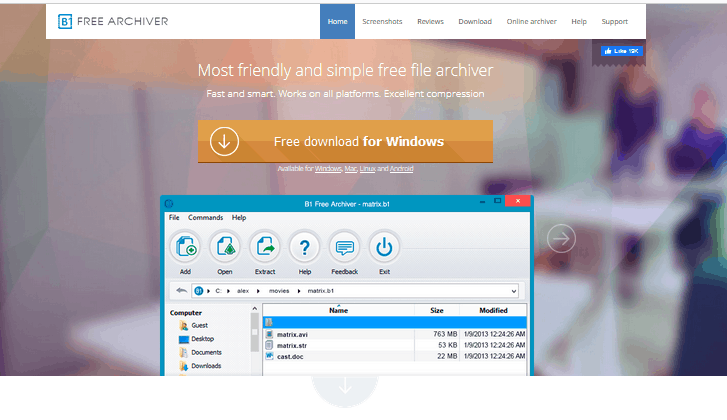The image size is (727, 420).
Task: Click the Feedback speech bubble icon
Action: pyautogui.click(x=344, y=246)
